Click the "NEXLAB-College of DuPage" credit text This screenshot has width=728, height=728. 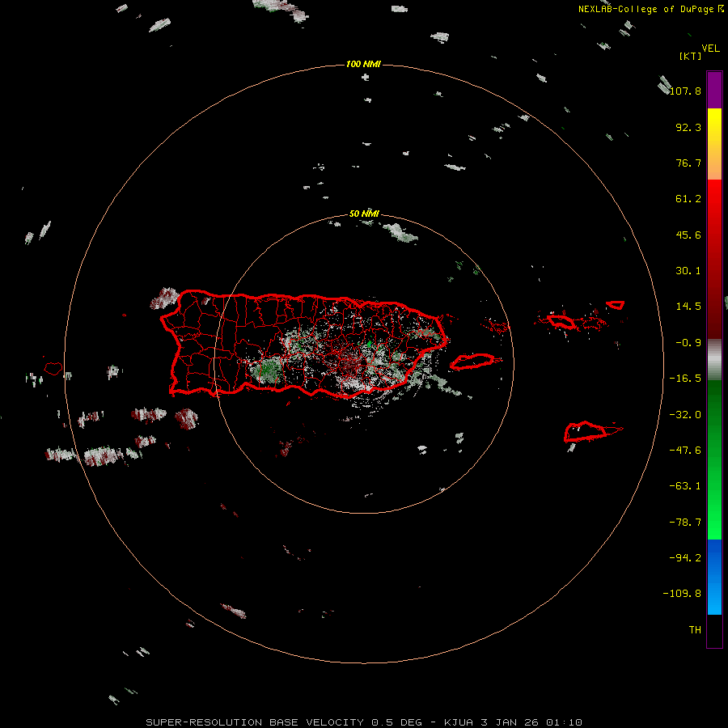[646, 9]
